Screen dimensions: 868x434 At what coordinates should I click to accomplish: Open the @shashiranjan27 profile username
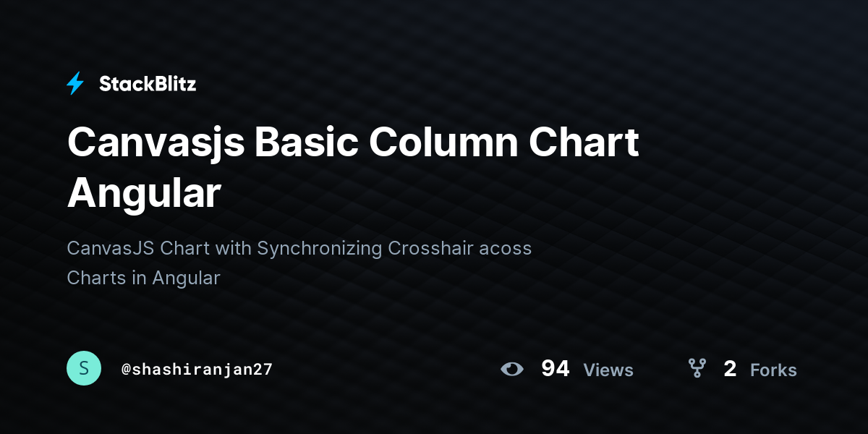197,369
